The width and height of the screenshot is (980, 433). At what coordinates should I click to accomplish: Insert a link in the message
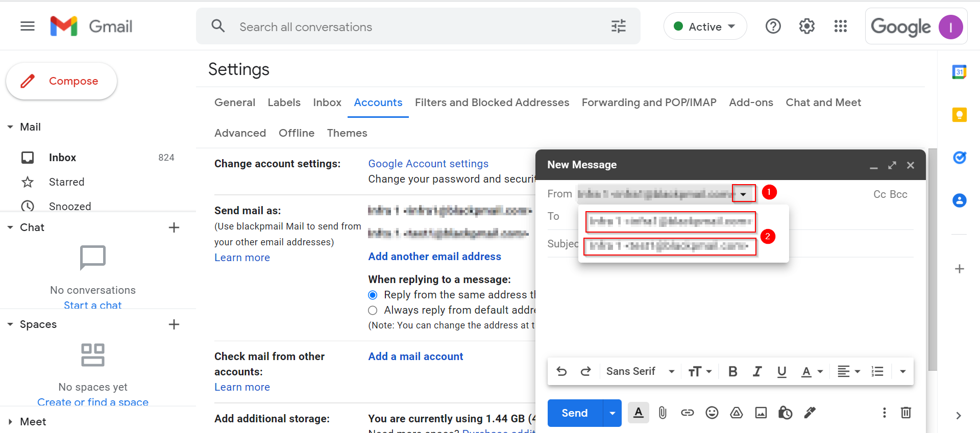click(x=687, y=413)
